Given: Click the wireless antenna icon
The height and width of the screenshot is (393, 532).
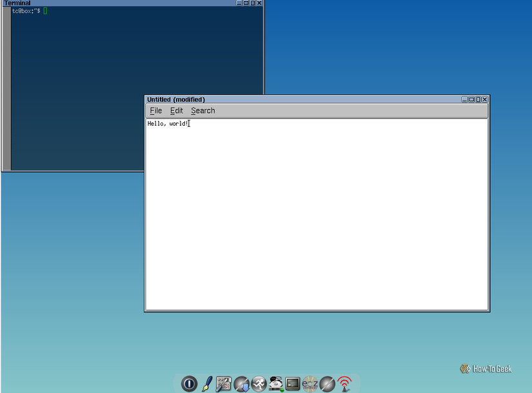Looking at the screenshot, I should (344, 384).
